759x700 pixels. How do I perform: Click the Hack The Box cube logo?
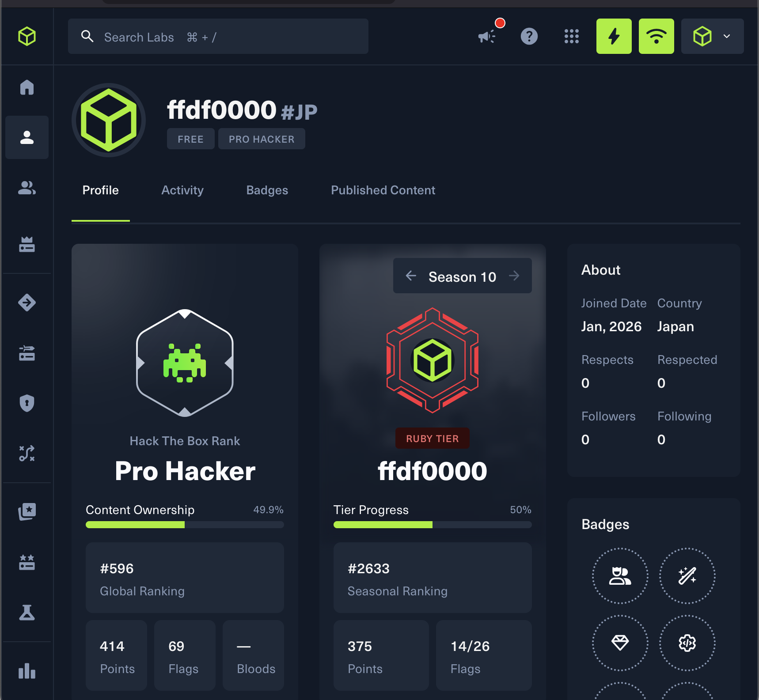click(x=27, y=36)
